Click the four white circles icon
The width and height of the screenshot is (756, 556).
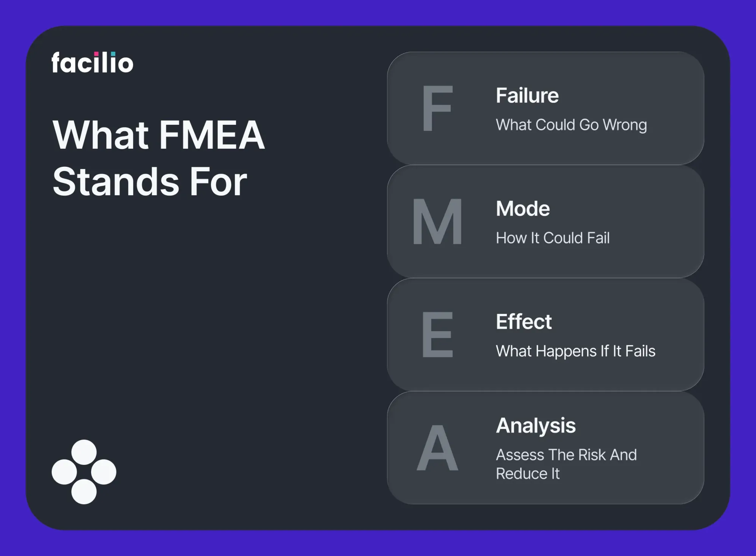click(84, 472)
